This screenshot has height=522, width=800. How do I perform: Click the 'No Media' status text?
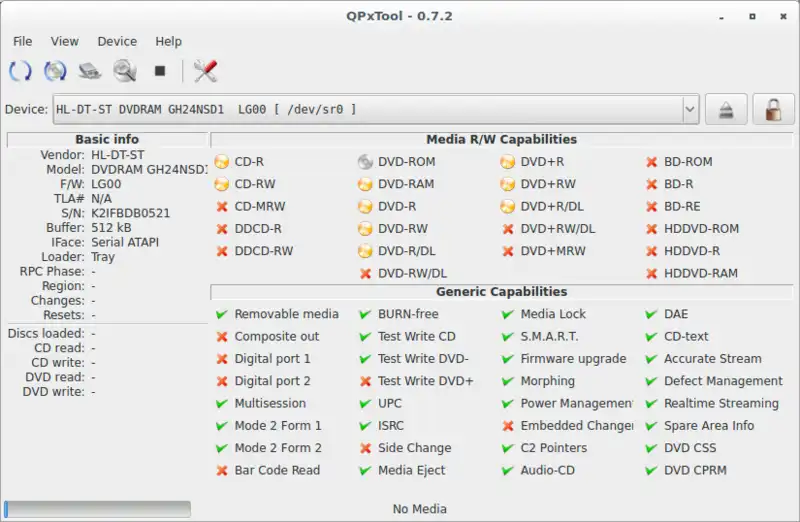click(x=419, y=509)
